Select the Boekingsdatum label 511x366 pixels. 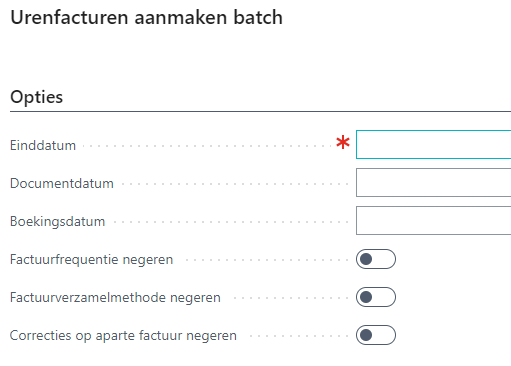click(x=57, y=222)
